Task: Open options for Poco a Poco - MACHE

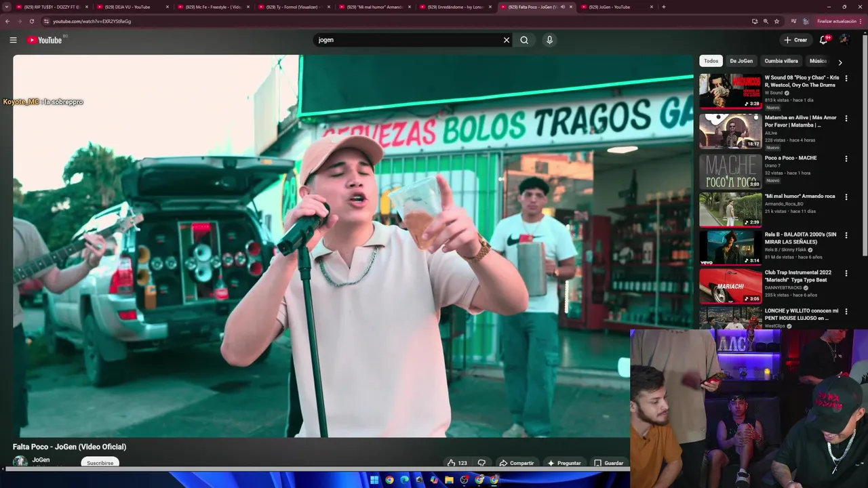Action: point(846,159)
